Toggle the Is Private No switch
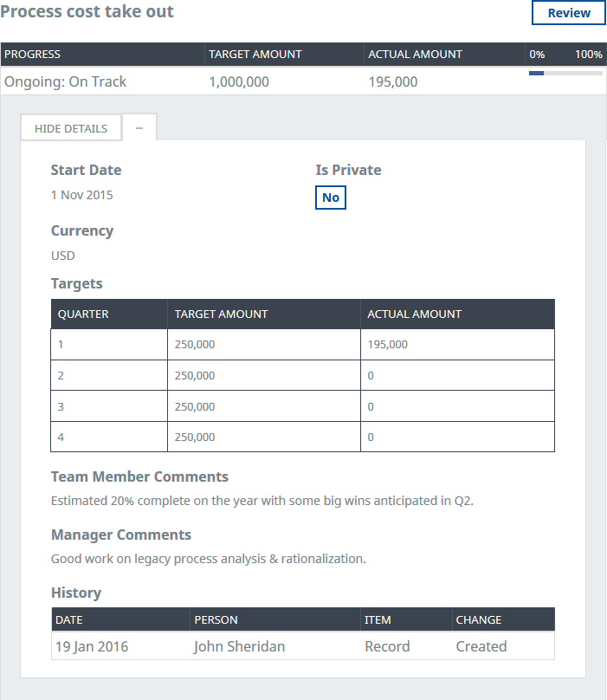607x700 pixels. (x=331, y=198)
